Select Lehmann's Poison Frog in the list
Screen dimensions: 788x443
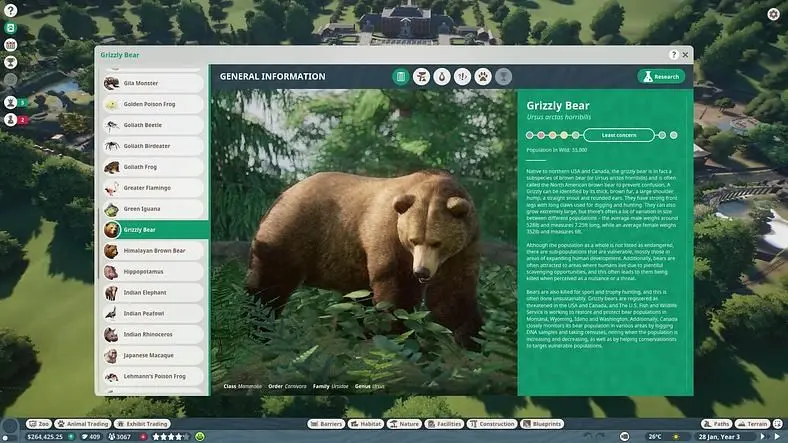pyautogui.click(x=153, y=376)
